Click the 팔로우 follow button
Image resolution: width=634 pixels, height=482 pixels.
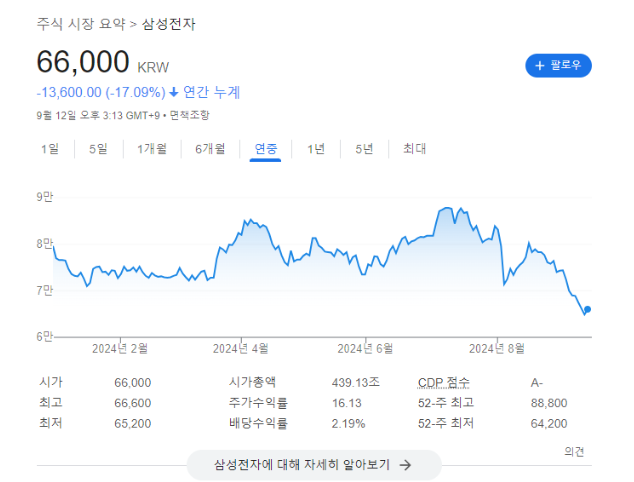(x=558, y=66)
